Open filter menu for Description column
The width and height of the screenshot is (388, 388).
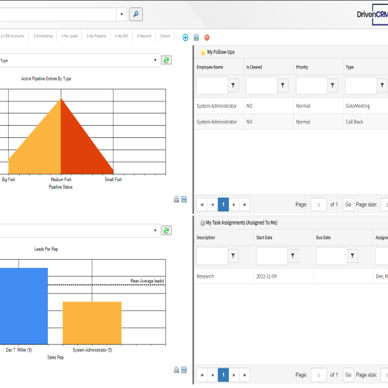[x=233, y=256]
